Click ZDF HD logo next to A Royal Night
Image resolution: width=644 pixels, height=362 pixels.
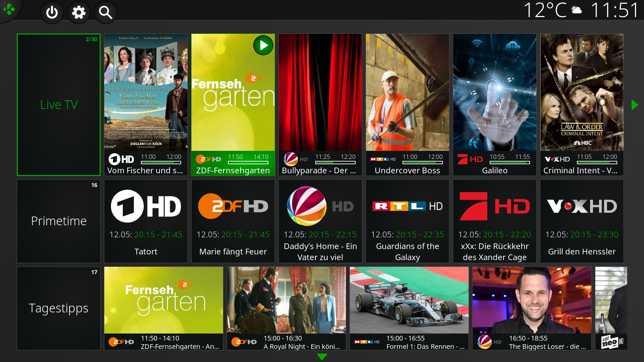point(244,342)
